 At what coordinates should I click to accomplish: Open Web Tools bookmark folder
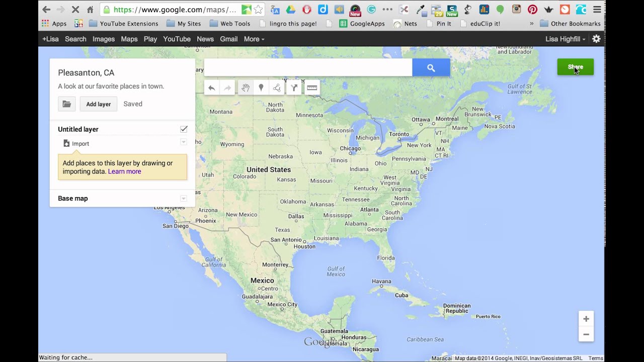[x=230, y=24]
